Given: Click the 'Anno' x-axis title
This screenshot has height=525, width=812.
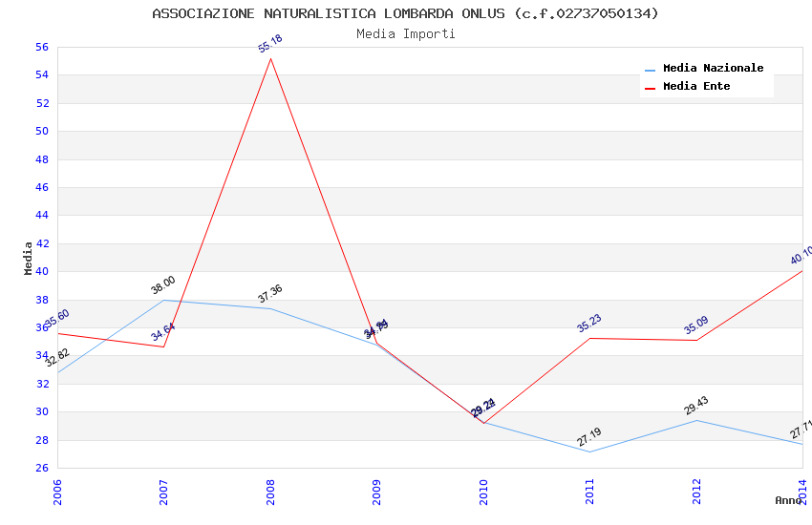Looking at the screenshot, I should point(788,500).
